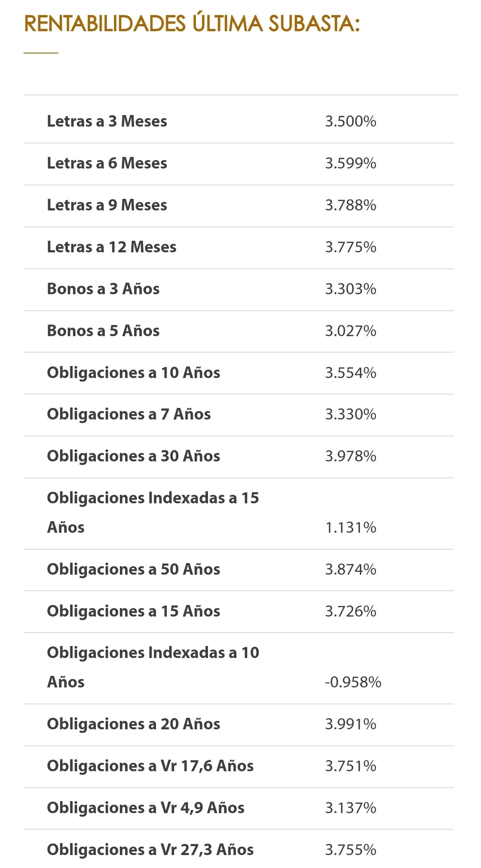Click the Rentabilidades Última Subasta heading

192,23
